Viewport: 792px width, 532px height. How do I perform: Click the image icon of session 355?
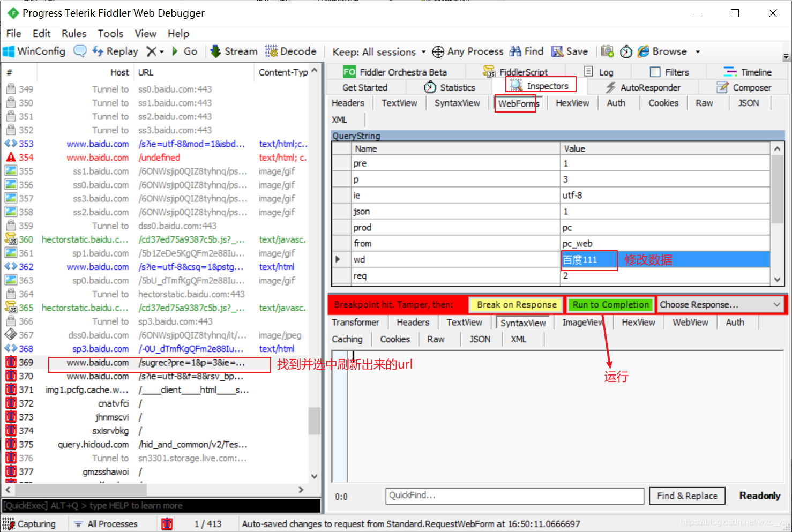(11, 171)
